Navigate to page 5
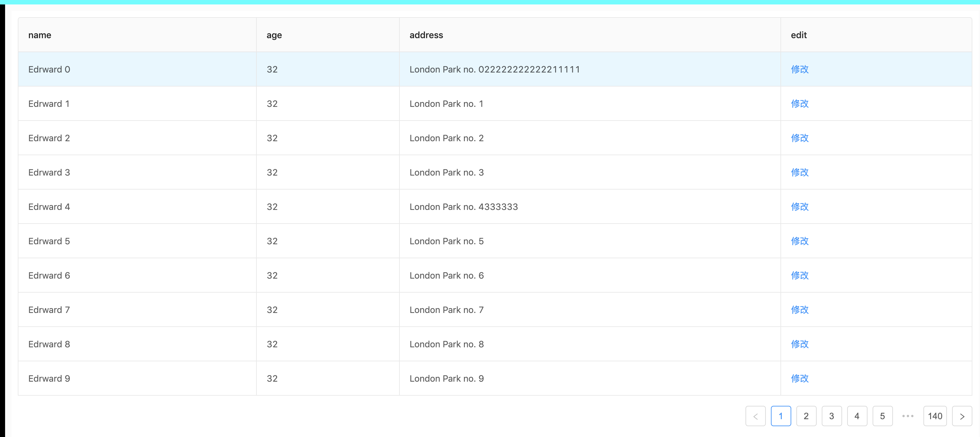Screen dimensions: 980x437 (882, 416)
